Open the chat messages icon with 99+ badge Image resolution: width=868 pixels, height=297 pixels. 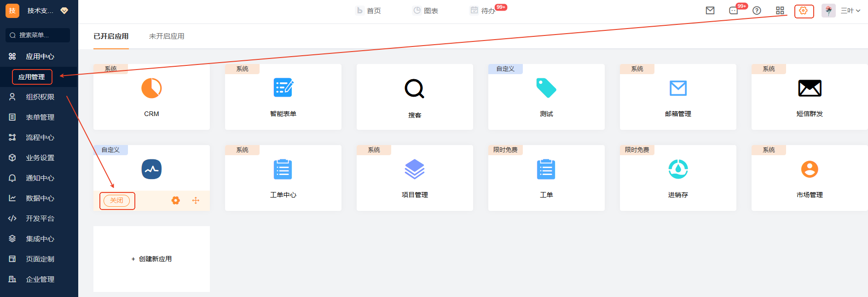[x=734, y=11]
